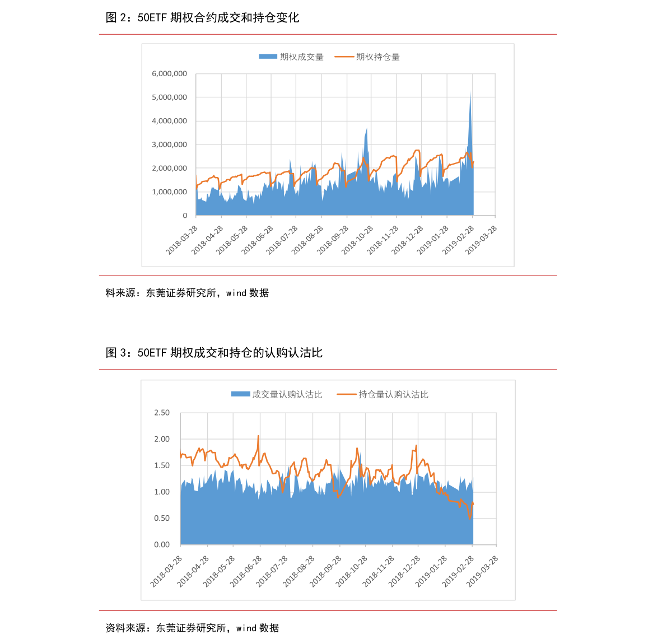Viewport: 667px width, 644px height.
Task: Select the '3,000,000' axis label
Action: [x=169, y=144]
